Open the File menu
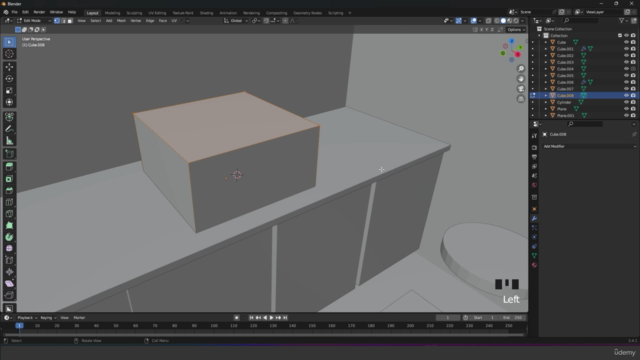This screenshot has width=640, height=360. pyautogui.click(x=14, y=12)
